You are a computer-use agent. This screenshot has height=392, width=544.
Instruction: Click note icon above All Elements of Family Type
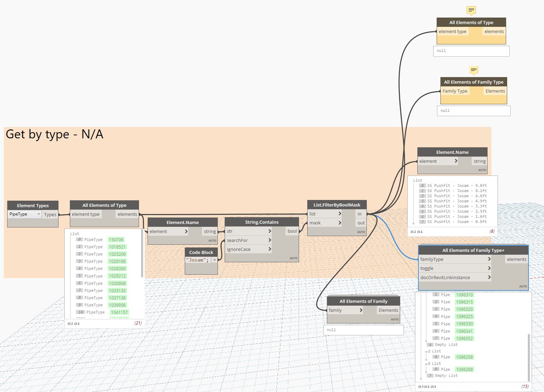[x=474, y=70]
